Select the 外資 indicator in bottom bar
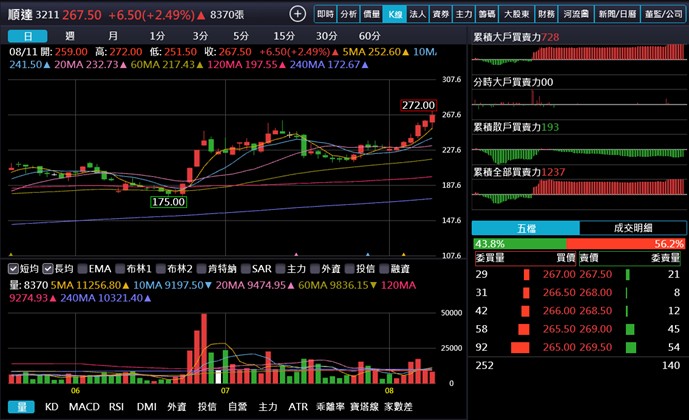The width and height of the screenshot is (689, 420). [x=177, y=407]
